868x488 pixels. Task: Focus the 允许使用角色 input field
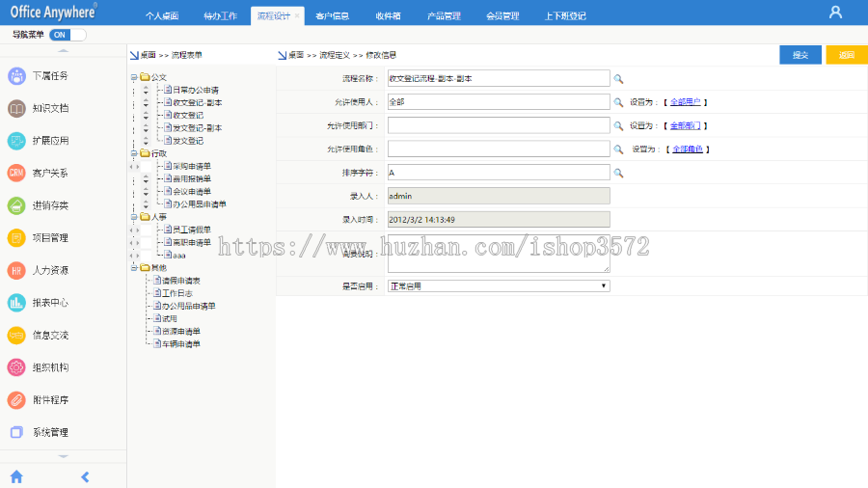pos(499,149)
